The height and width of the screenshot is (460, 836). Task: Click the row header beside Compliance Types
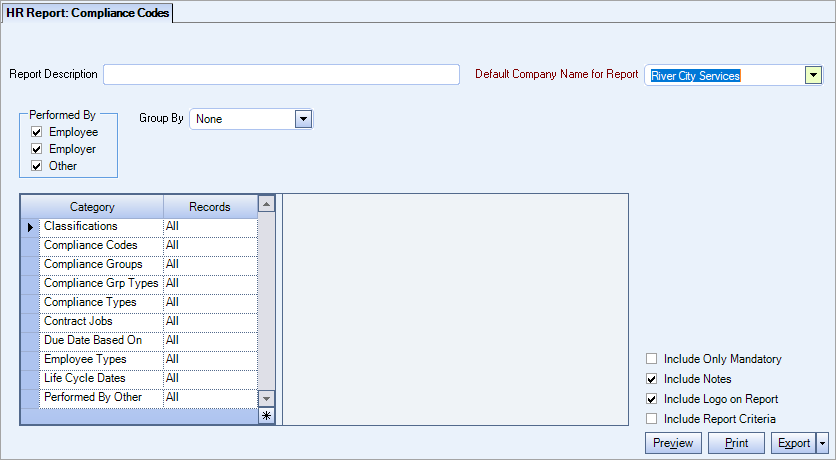[30, 303]
